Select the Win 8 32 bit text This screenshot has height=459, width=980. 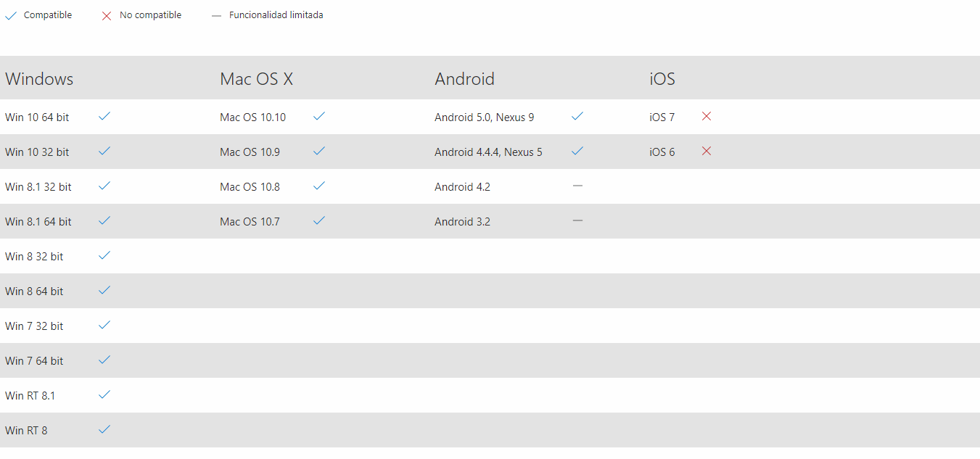[34, 257]
